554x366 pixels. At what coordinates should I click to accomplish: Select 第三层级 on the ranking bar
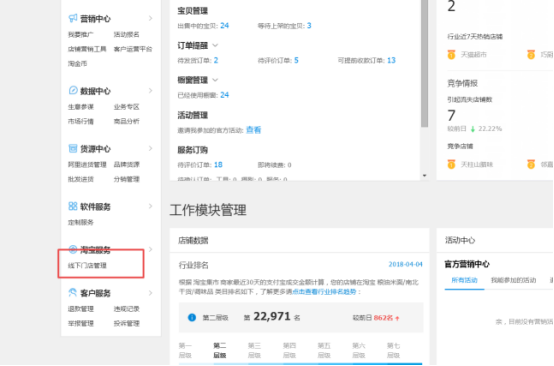point(254,350)
